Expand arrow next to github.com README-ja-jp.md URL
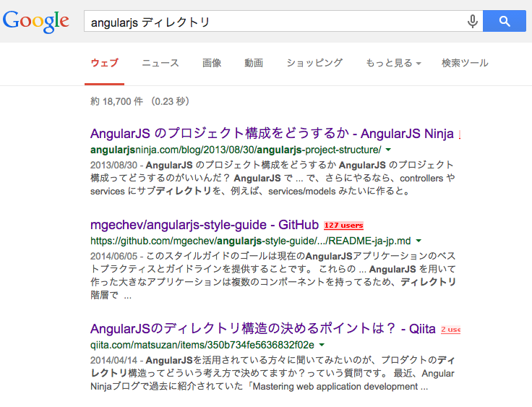 pos(419,241)
